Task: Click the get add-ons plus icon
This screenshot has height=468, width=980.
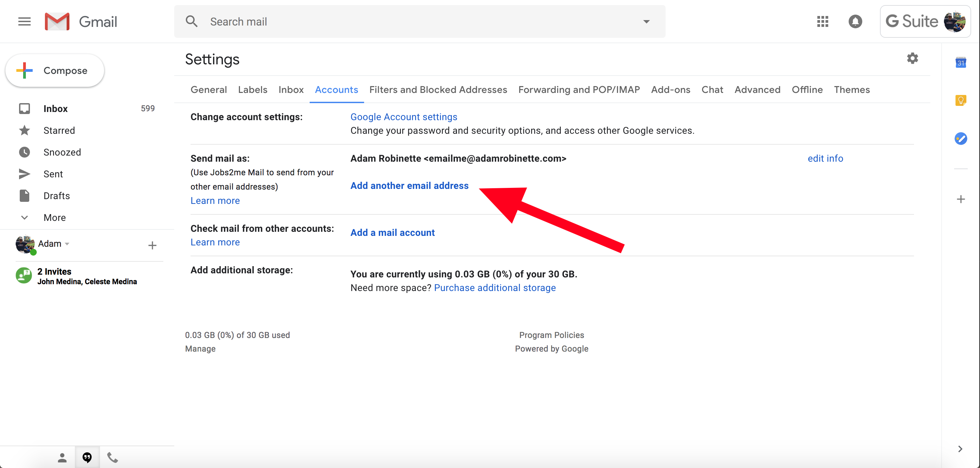Action: pos(961,199)
